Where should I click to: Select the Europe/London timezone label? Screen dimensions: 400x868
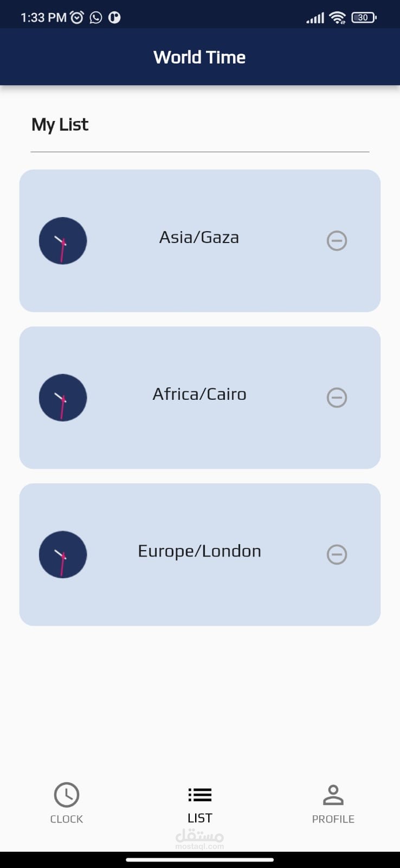(x=199, y=551)
